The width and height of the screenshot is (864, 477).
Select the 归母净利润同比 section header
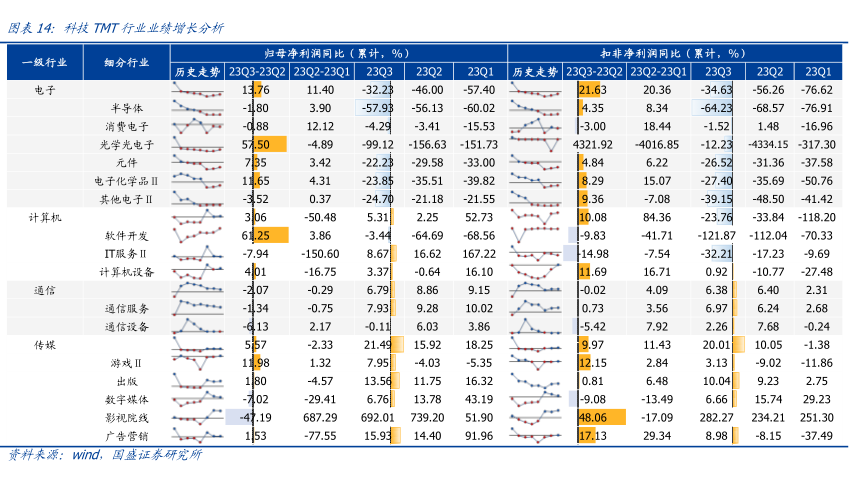pyautogui.click(x=336, y=52)
